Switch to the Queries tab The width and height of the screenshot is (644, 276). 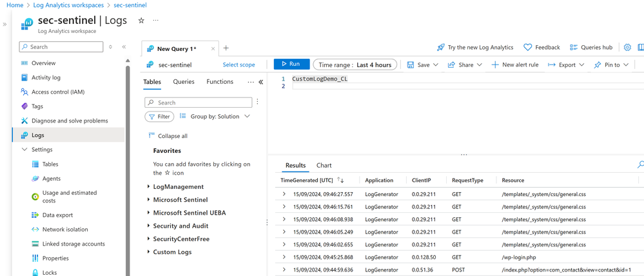pos(184,82)
